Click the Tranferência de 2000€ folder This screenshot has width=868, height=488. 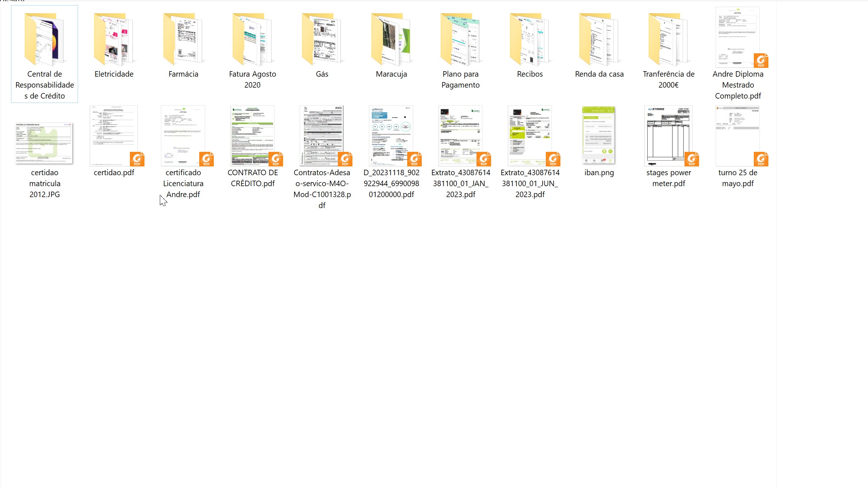point(668,39)
